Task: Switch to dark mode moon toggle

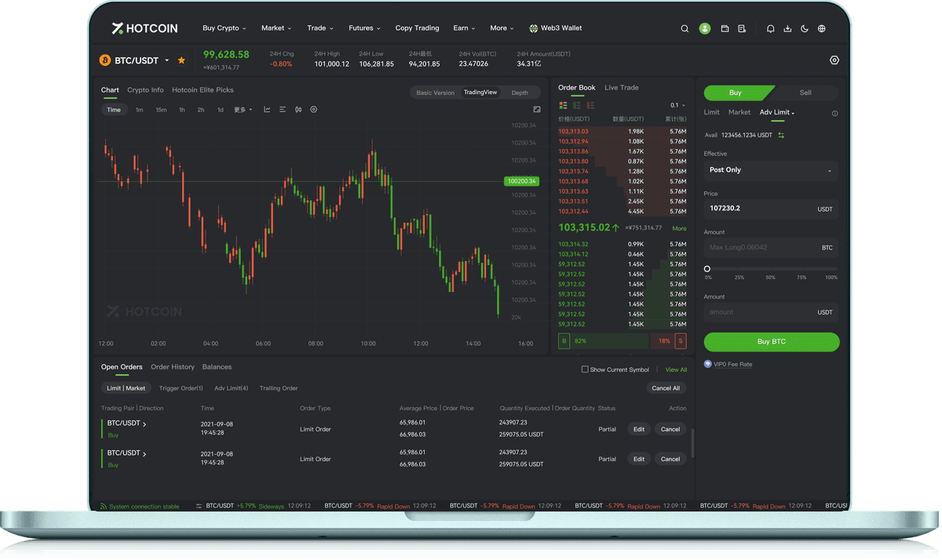Action: (x=805, y=28)
